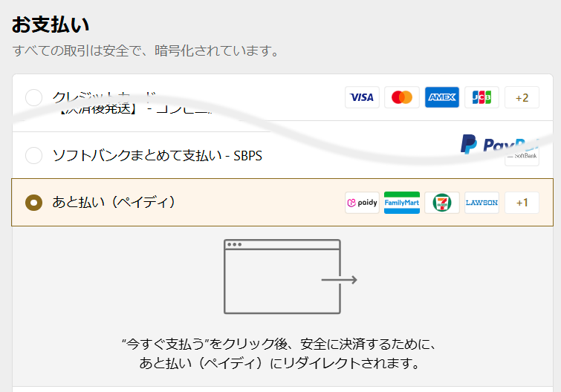Click the 7-Eleven logo icon
This screenshot has width=561, height=392.
click(442, 203)
